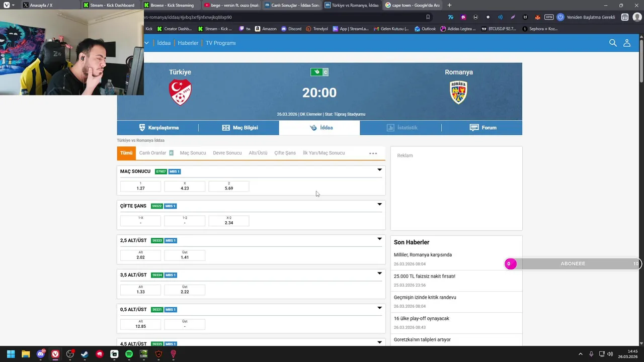Expand the site menu chevron beside İddaa
Image resolution: width=644 pixels, height=362 pixels.
click(147, 43)
